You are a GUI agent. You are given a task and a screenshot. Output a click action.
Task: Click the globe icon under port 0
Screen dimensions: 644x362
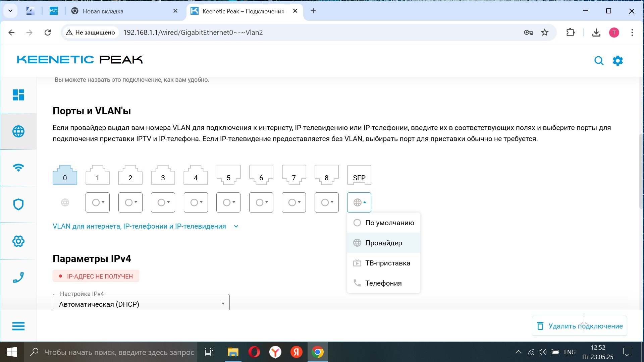pyautogui.click(x=65, y=202)
